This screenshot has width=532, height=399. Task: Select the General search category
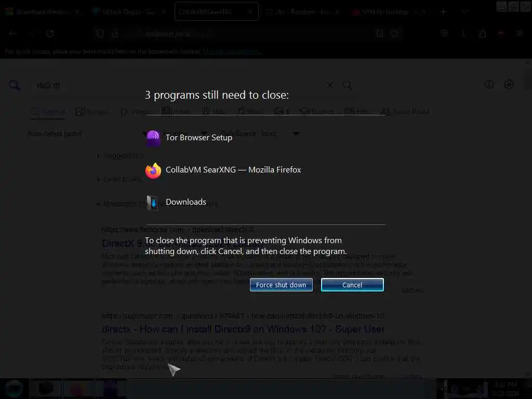pyautogui.click(x=48, y=111)
